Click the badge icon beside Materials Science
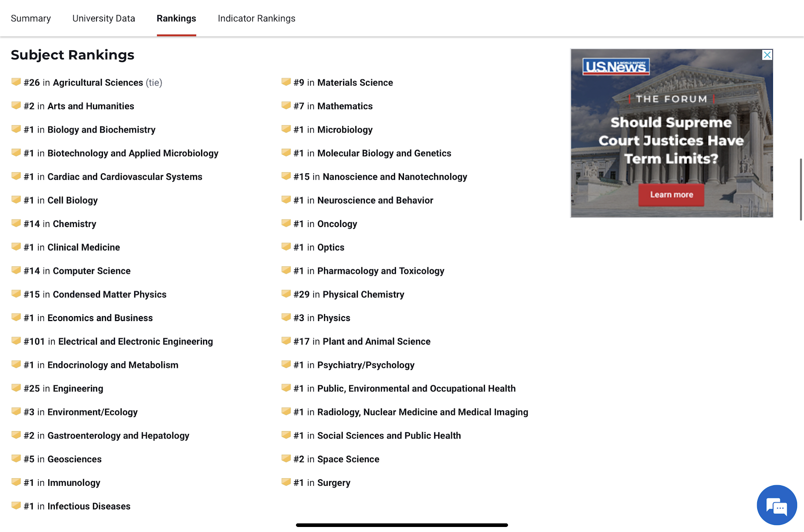The image size is (804, 532). [x=286, y=82]
